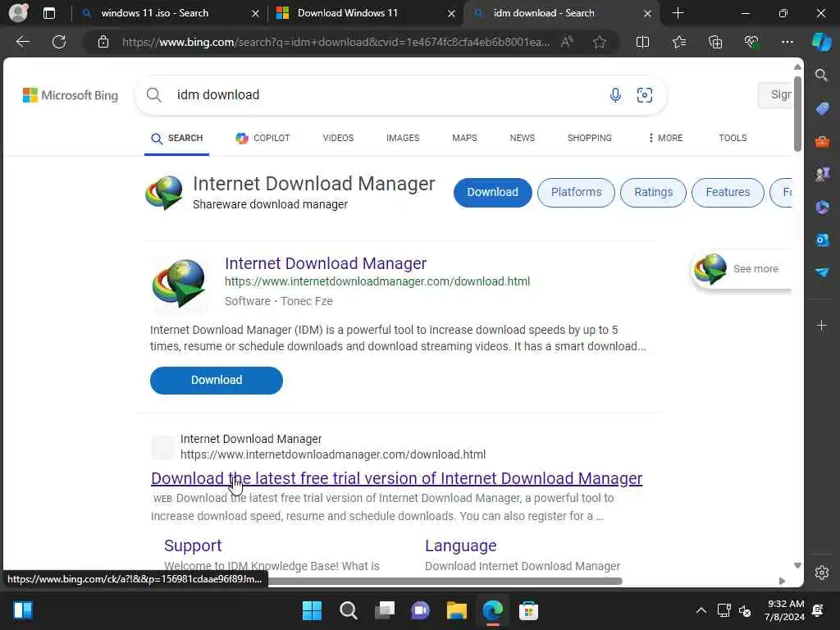Open Tools briefcase icon in sidebar
The image size is (840, 630).
pyautogui.click(x=822, y=141)
